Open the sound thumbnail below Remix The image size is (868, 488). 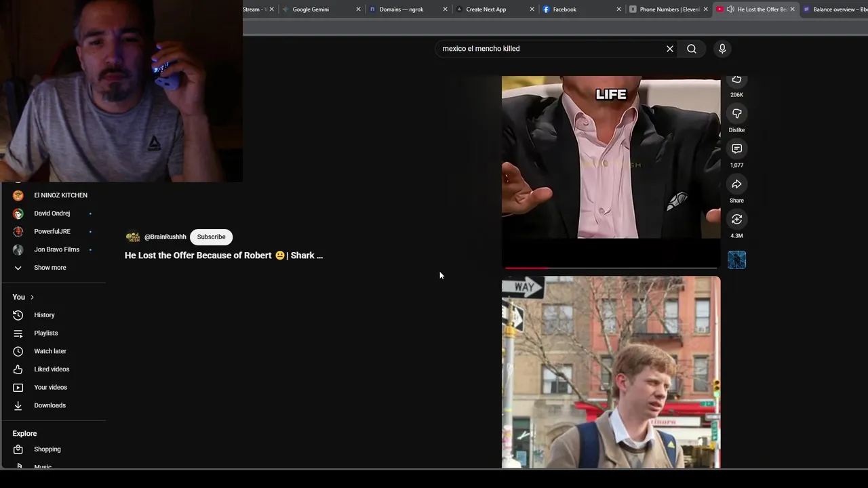click(736, 260)
